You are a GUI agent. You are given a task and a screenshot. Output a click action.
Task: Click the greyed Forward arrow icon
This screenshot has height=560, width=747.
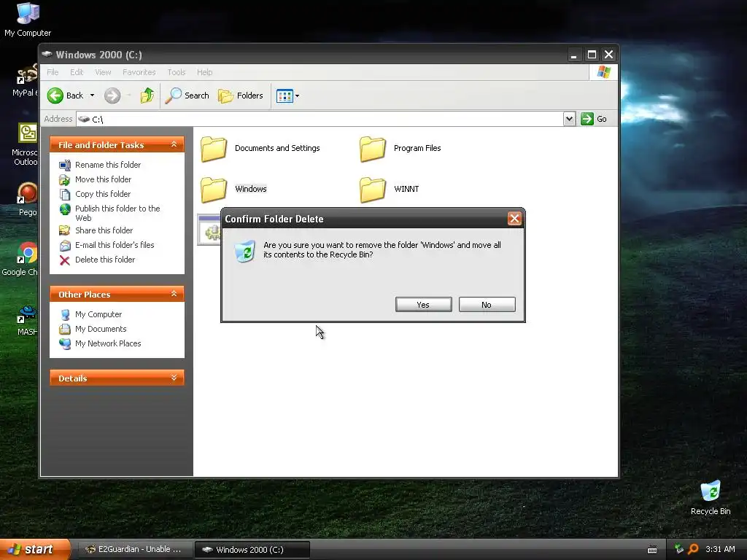click(112, 96)
